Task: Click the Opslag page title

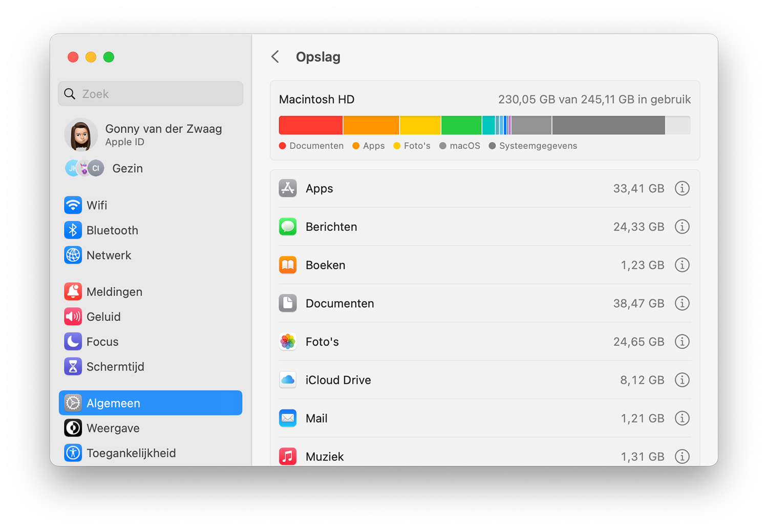Action: click(318, 57)
